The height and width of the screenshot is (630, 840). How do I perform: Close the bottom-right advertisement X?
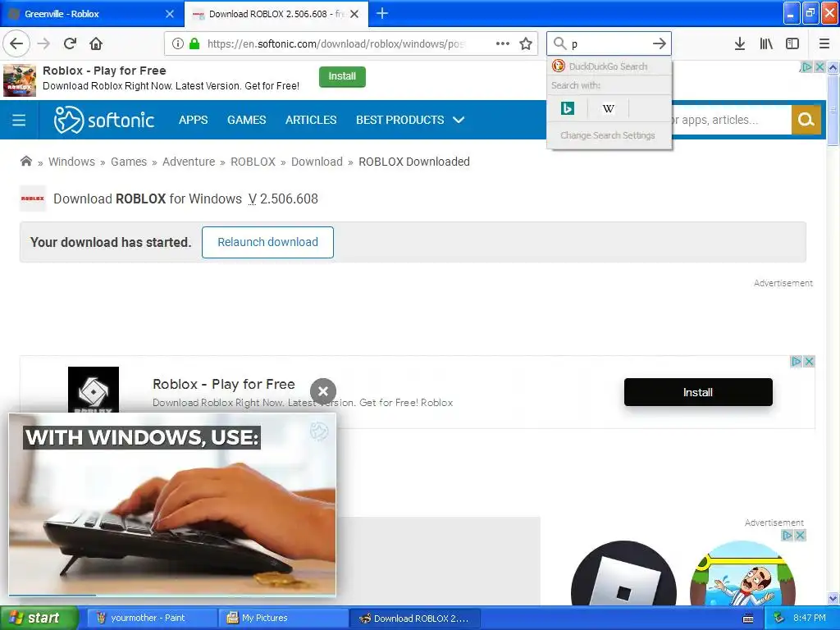pyautogui.click(x=800, y=535)
